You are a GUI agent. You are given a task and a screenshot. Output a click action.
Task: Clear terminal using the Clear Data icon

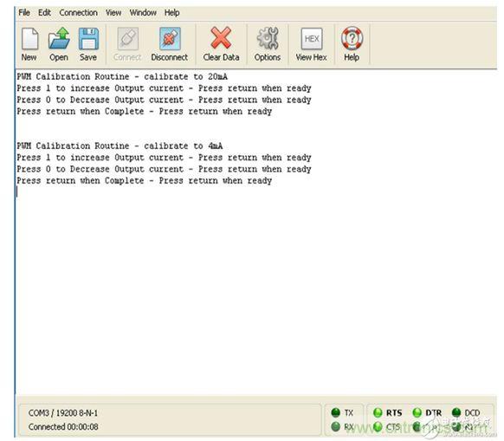221,38
